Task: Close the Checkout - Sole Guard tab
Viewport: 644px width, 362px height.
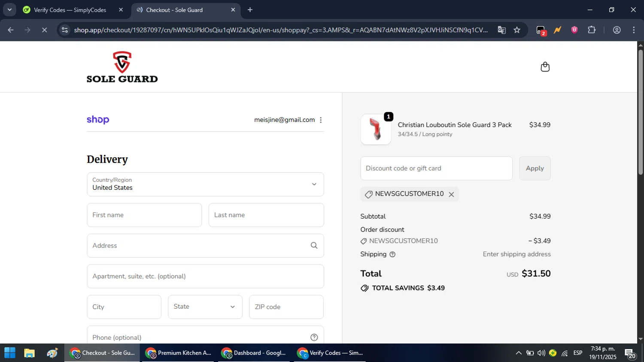Action: [x=233, y=10]
